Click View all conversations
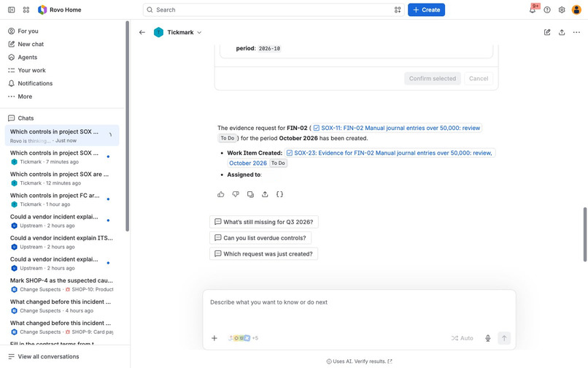Image resolution: width=588 pixels, height=368 pixels. 44,356
